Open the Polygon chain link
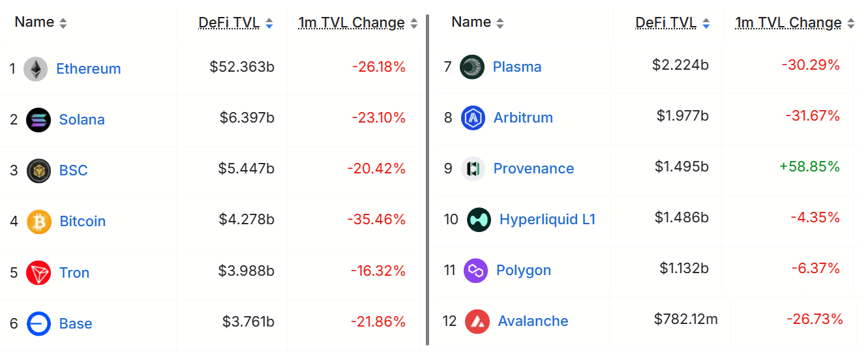 pyautogui.click(x=523, y=271)
